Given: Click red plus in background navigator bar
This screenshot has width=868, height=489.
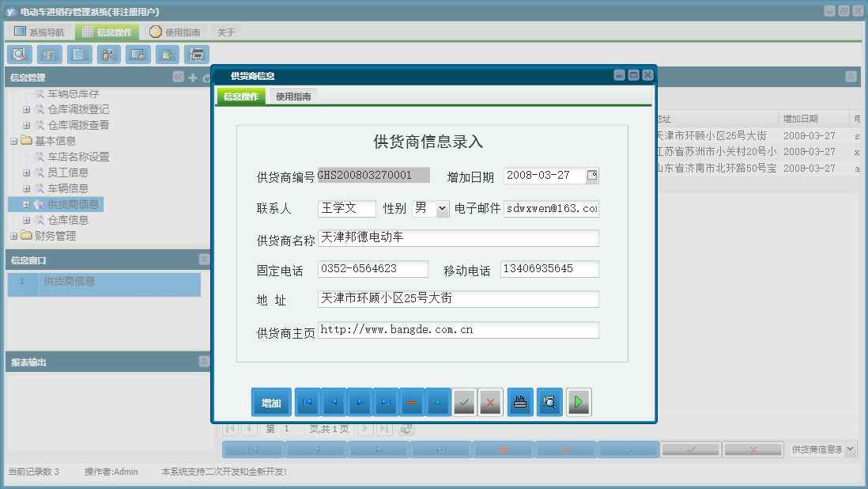Looking at the screenshot, I should (x=504, y=449).
